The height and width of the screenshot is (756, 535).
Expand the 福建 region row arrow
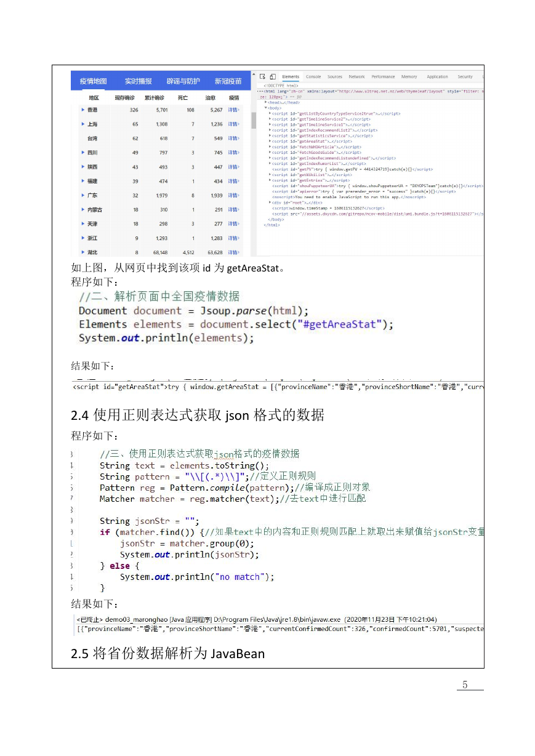[83, 181]
